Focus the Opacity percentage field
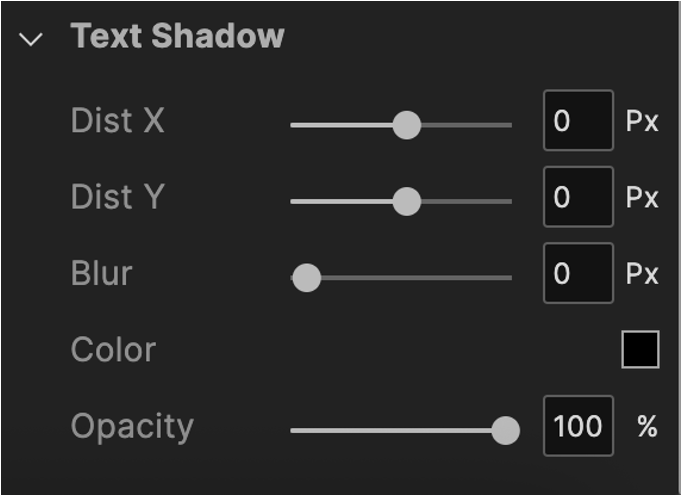682x496 pixels. pyautogui.click(x=577, y=426)
